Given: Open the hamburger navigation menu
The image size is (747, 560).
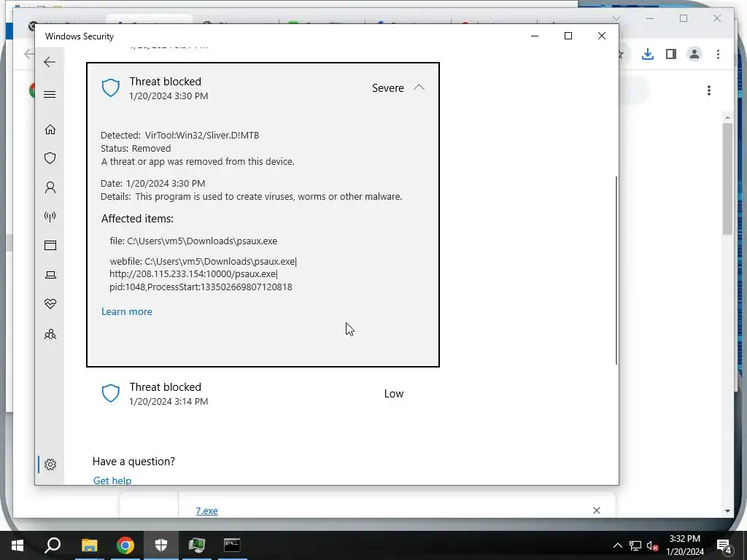Looking at the screenshot, I should (x=50, y=94).
